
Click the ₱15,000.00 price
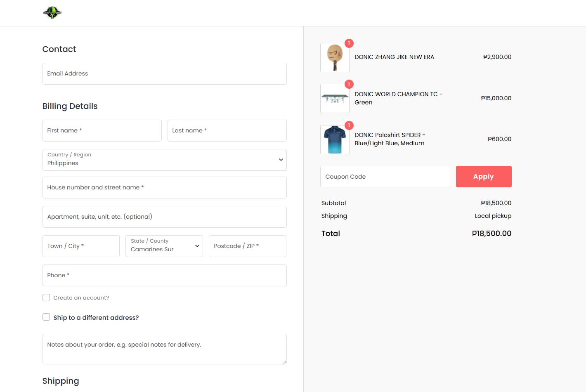pyautogui.click(x=496, y=98)
